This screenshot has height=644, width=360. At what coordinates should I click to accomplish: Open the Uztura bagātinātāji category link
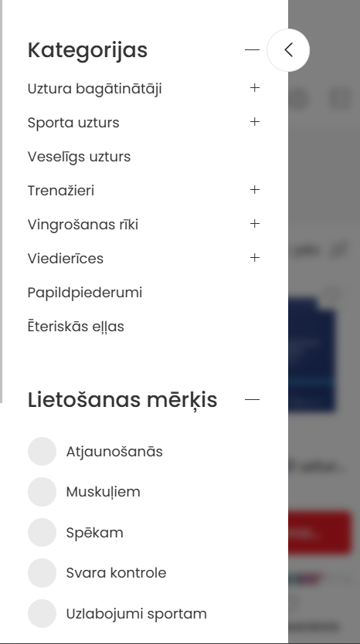coord(94,89)
